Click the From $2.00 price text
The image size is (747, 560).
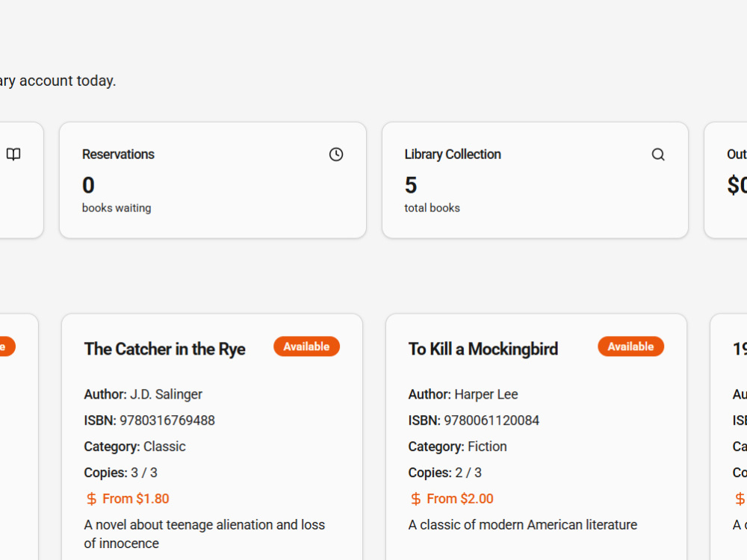pyautogui.click(x=459, y=499)
